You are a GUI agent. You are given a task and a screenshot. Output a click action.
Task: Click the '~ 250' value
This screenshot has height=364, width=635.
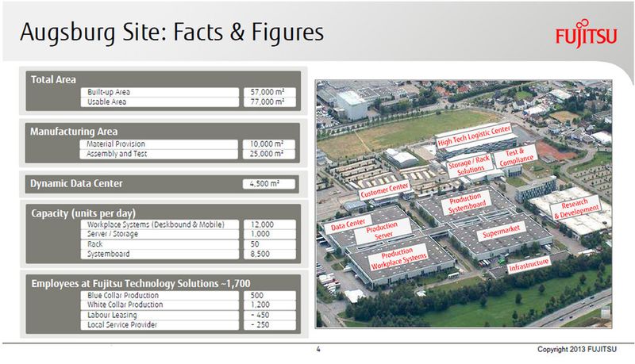[260, 324]
